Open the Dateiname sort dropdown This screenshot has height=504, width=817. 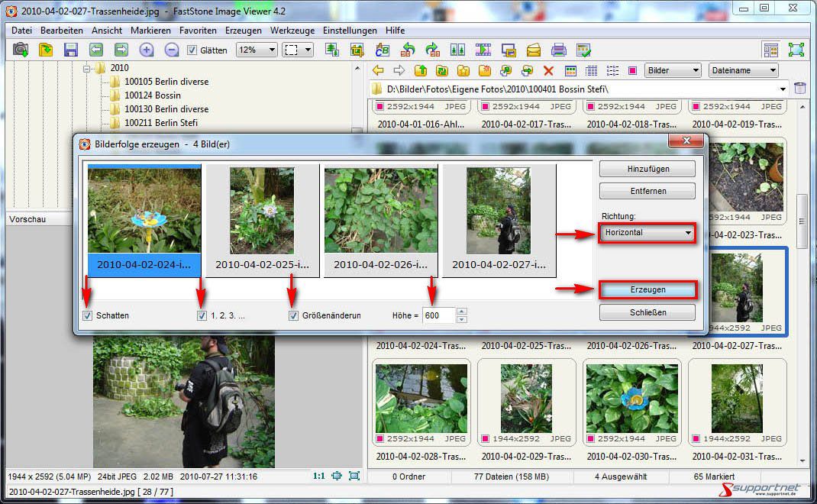pos(743,70)
